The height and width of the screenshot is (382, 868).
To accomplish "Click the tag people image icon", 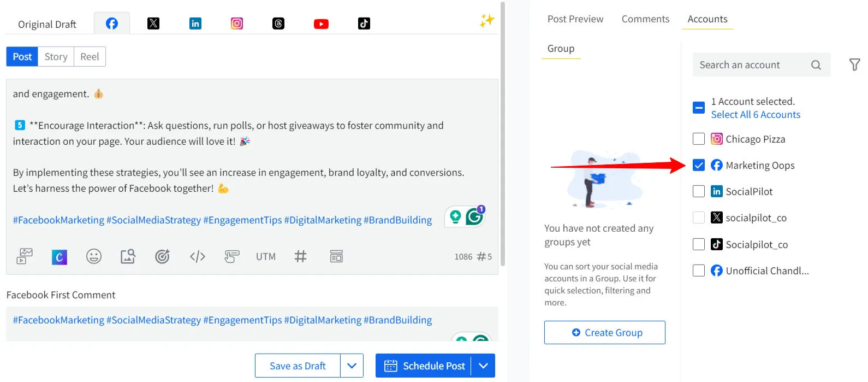I will (128, 256).
